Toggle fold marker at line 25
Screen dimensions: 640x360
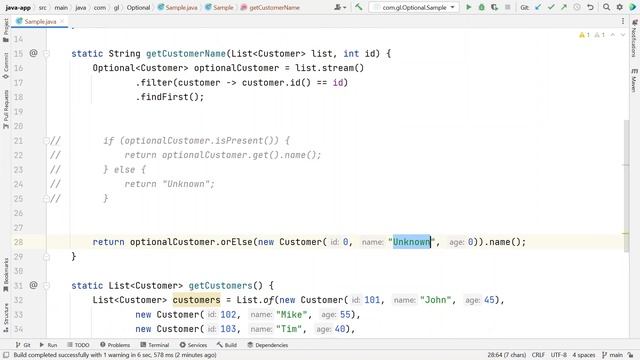tap(46, 199)
